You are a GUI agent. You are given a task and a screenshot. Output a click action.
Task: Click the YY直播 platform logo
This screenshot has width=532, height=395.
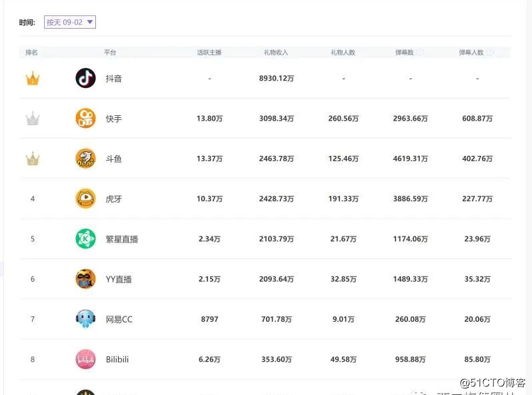pyautogui.click(x=85, y=278)
